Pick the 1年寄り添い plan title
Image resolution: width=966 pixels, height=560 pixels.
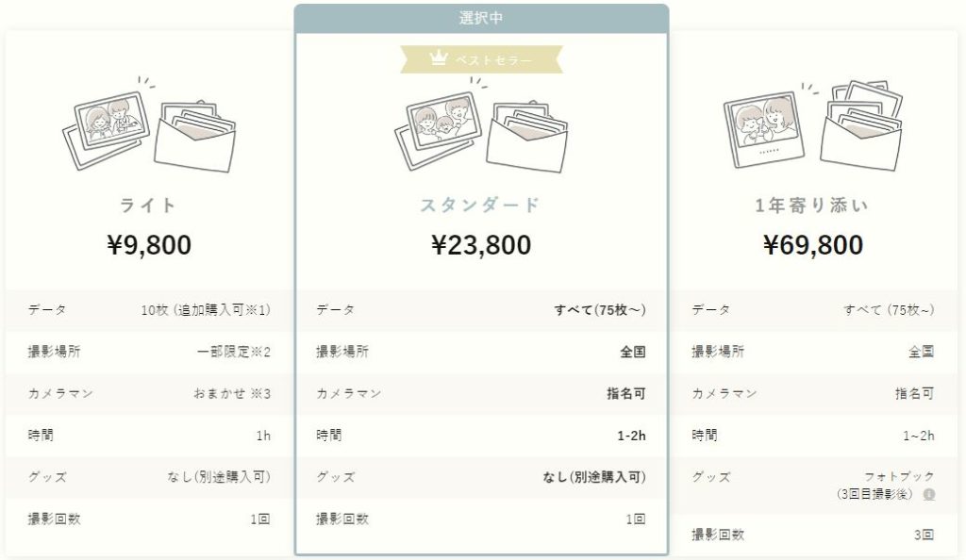(x=812, y=205)
